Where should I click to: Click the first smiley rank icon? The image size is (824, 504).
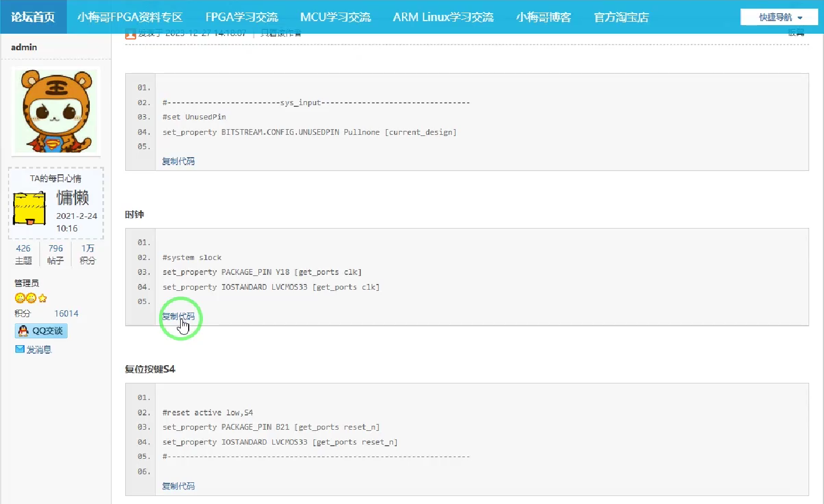pos(20,298)
